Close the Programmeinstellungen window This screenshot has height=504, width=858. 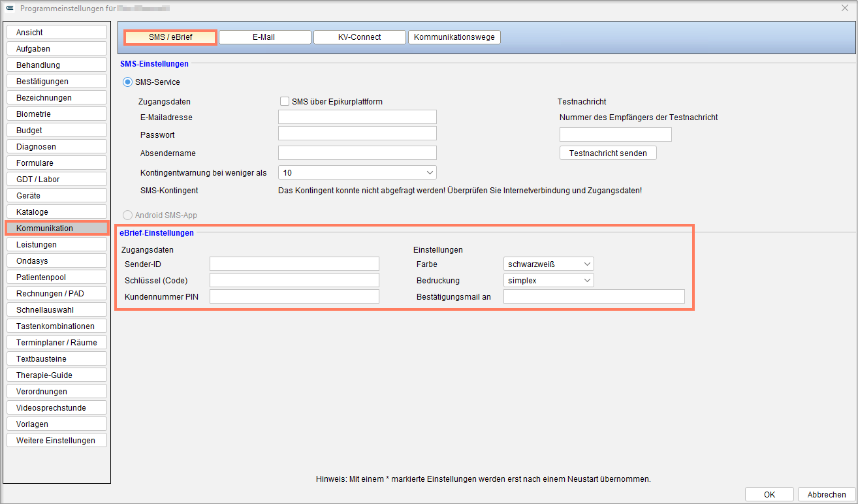[846, 8]
